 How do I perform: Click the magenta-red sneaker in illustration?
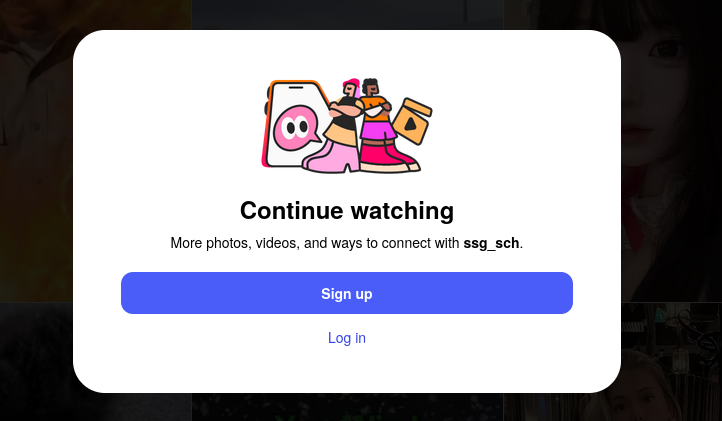click(387, 158)
